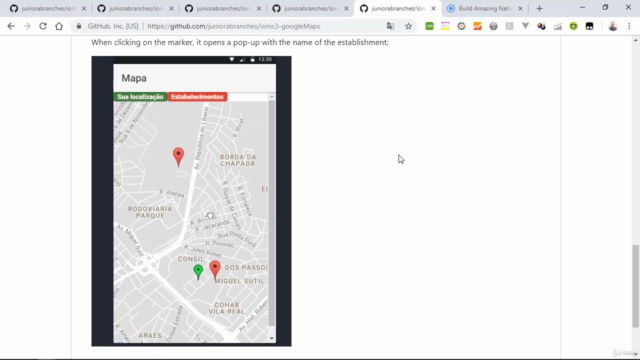View site security lock info
This screenshot has height=360, width=640.
(79, 26)
